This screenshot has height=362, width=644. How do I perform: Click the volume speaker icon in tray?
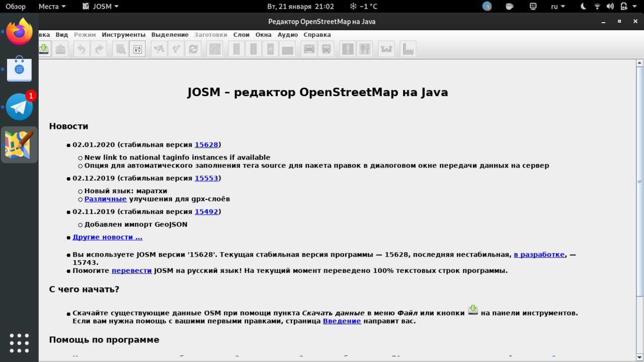point(610,7)
